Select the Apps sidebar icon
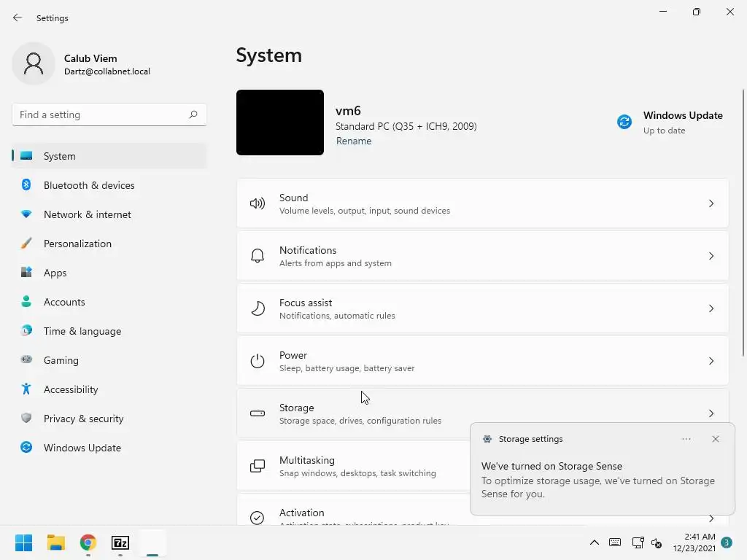The image size is (747, 560). [26, 273]
